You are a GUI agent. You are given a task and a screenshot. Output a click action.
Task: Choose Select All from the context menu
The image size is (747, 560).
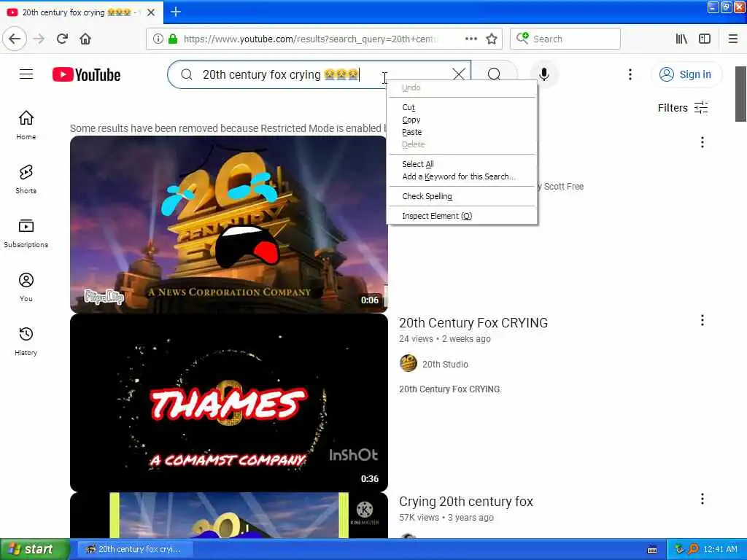(462, 164)
